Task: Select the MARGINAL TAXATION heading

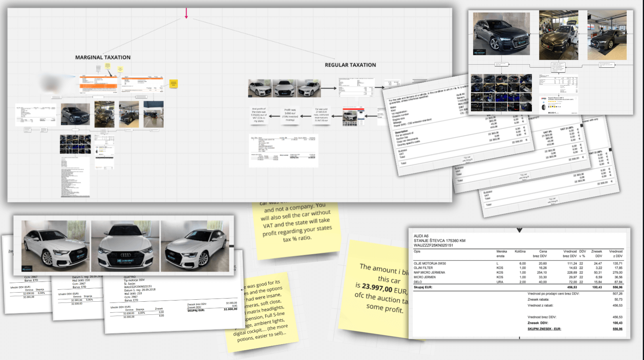Action: click(103, 57)
